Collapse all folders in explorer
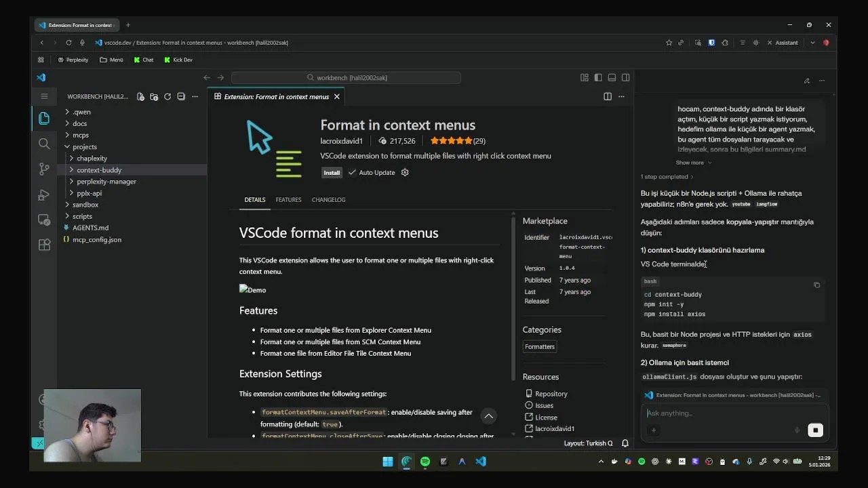The width and height of the screenshot is (868, 488). coord(181,96)
